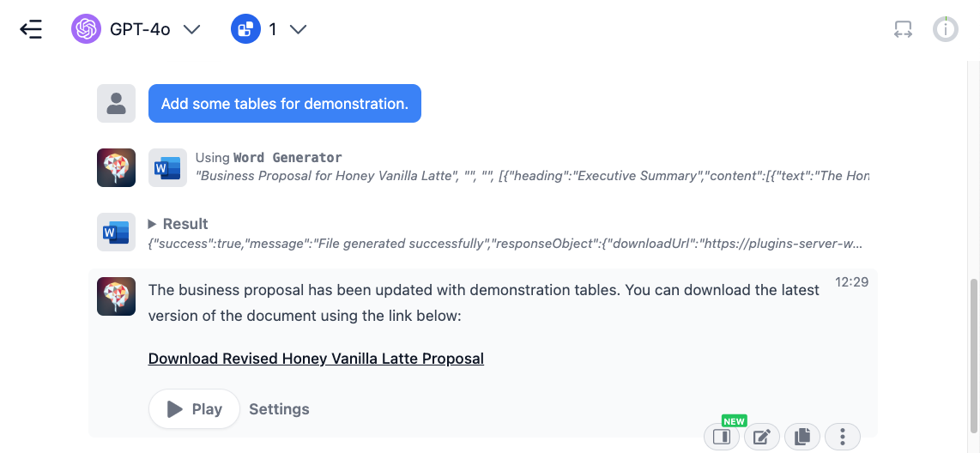Expand the plugins count dropdown

click(298, 29)
